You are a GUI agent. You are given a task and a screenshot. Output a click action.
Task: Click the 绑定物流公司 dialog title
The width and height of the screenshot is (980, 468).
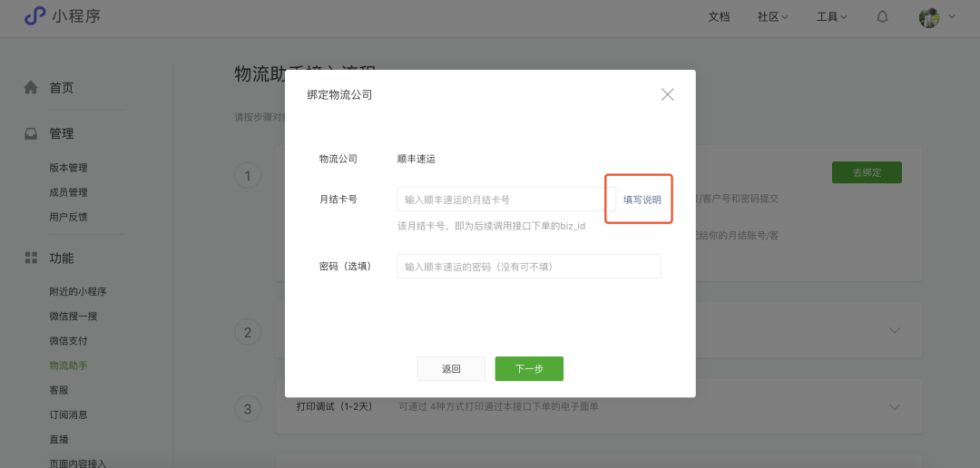pos(339,95)
